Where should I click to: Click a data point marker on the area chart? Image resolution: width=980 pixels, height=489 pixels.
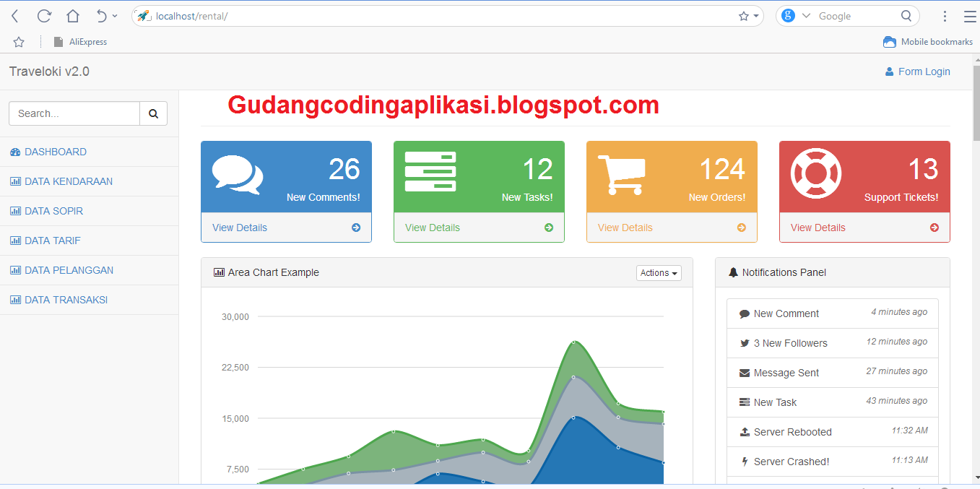(x=575, y=341)
